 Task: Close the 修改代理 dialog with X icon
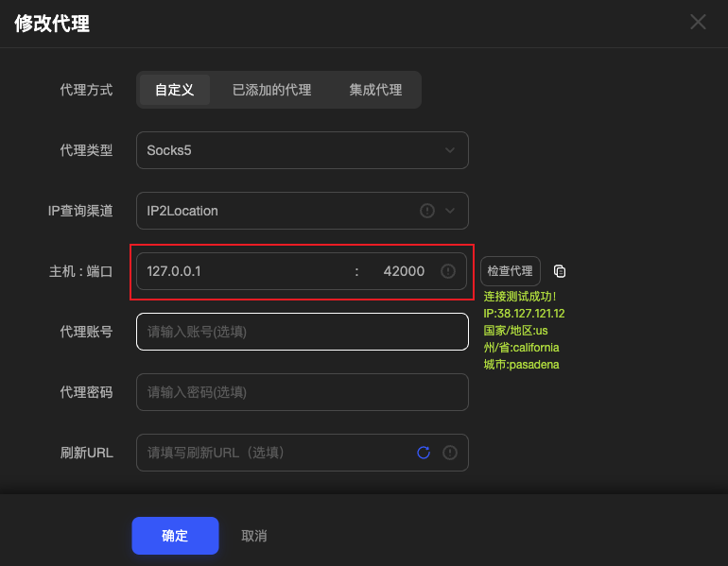pyautogui.click(x=698, y=22)
